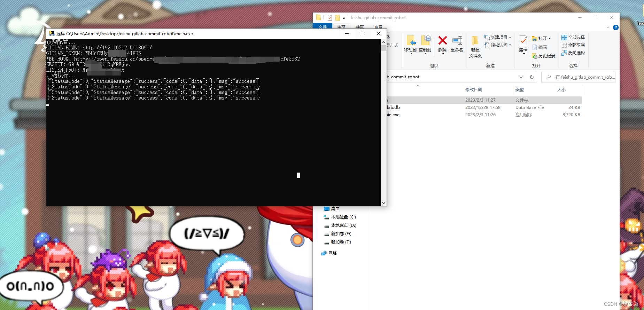
Task: Select the main.exe application file row
Action: point(484,115)
